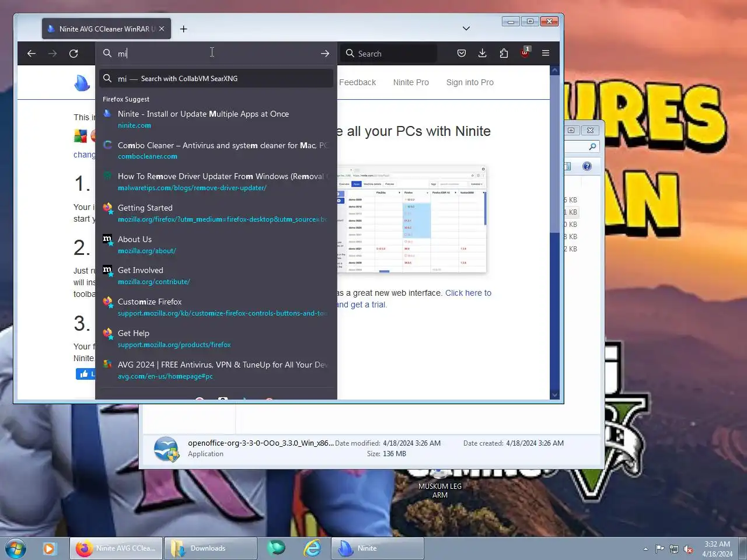The height and width of the screenshot is (560, 747).
Task: Follow the 'Click here to' trial link
Action: tap(468, 293)
